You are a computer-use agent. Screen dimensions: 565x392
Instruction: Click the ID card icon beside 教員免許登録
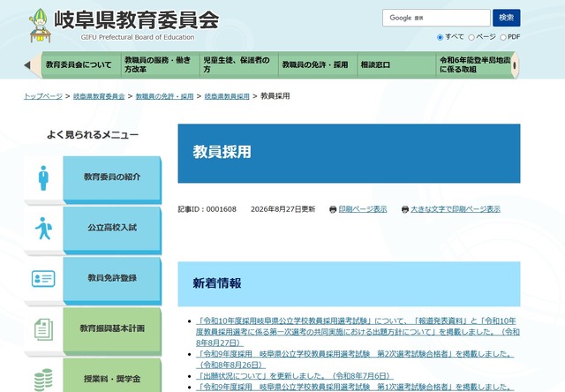[x=43, y=279]
